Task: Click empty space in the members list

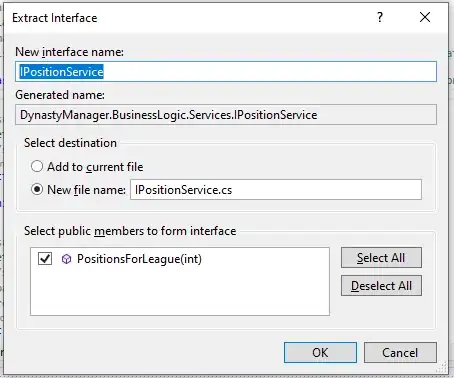Action: (x=180, y=293)
